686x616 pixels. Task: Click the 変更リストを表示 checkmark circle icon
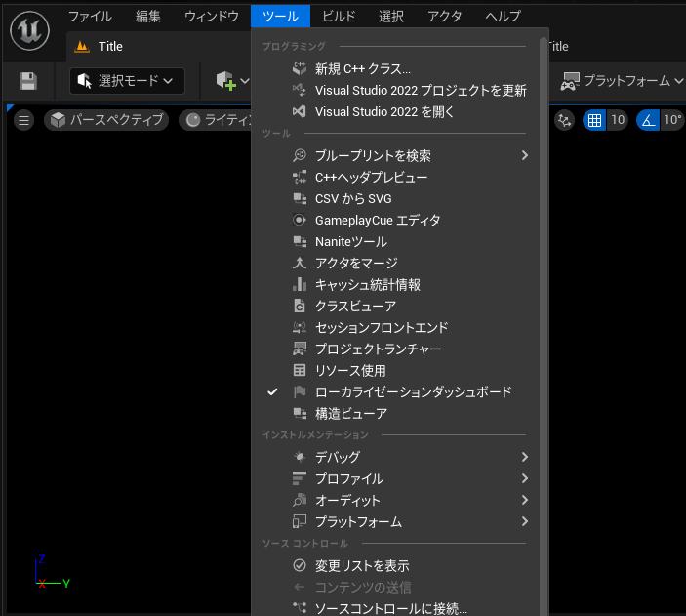point(300,565)
